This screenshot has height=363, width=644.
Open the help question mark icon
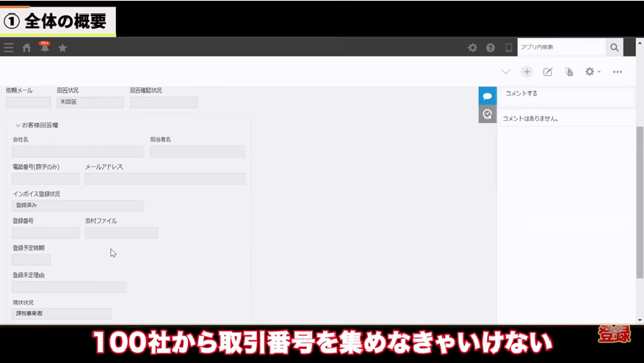(x=491, y=48)
